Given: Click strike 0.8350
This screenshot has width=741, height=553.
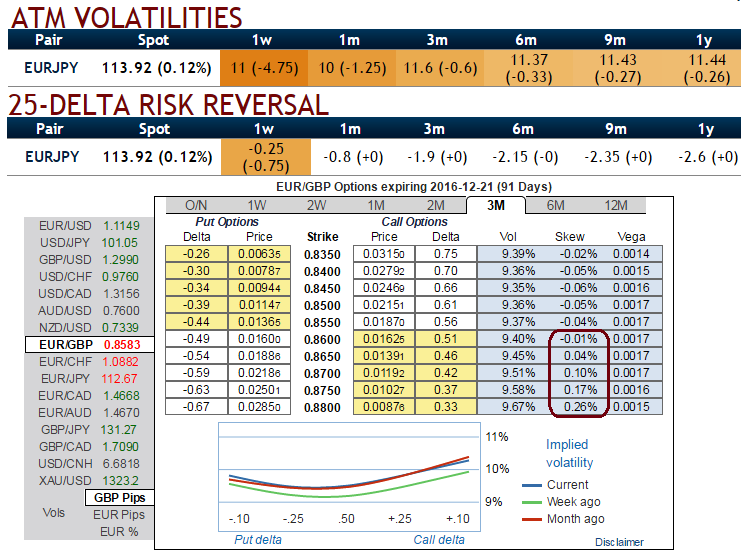Looking at the screenshot, I should point(322,254).
